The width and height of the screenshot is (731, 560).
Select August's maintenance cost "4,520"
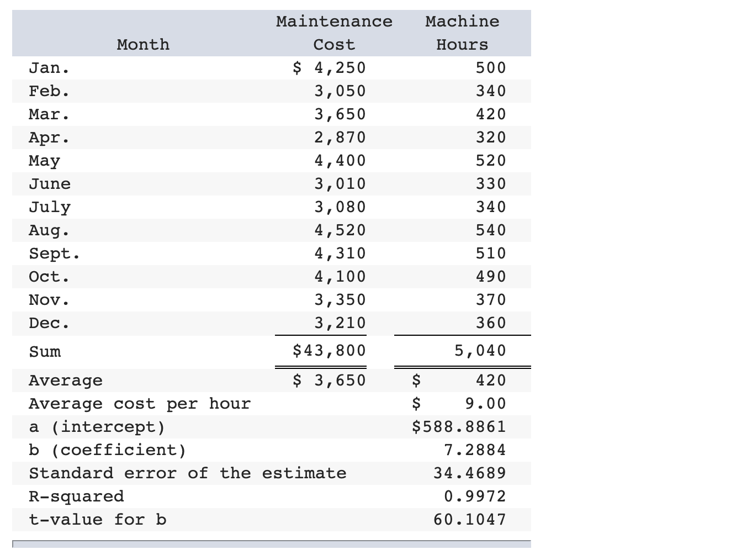[x=340, y=230]
